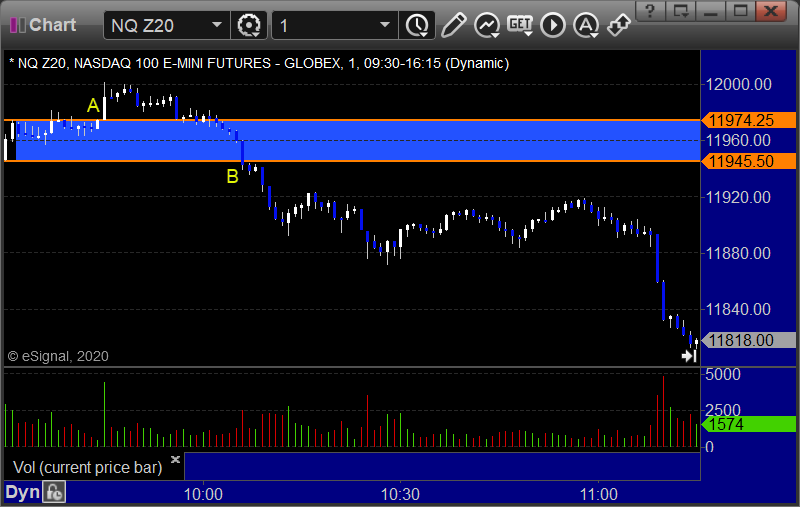Select the 11945.50 orange price marker

(748, 161)
